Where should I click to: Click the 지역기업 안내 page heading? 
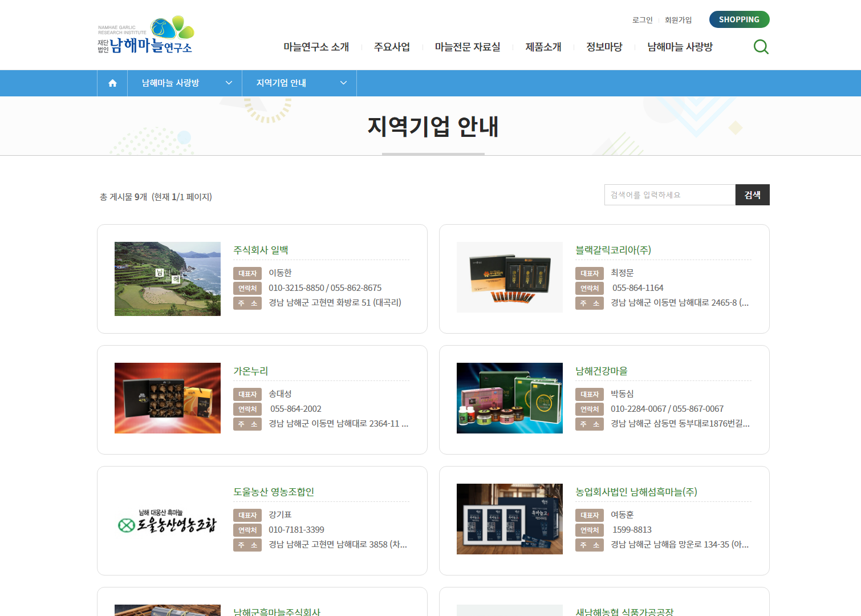(433, 126)
